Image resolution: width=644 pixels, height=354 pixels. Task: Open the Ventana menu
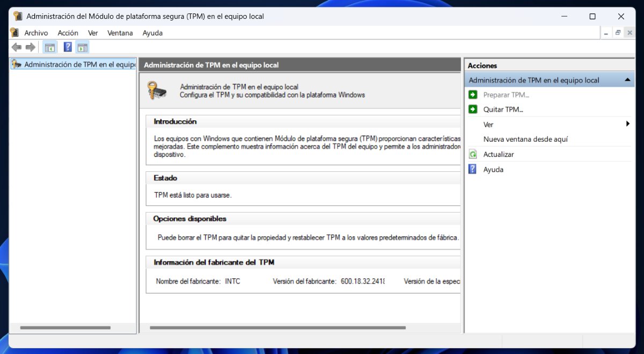tap(120, 33)
